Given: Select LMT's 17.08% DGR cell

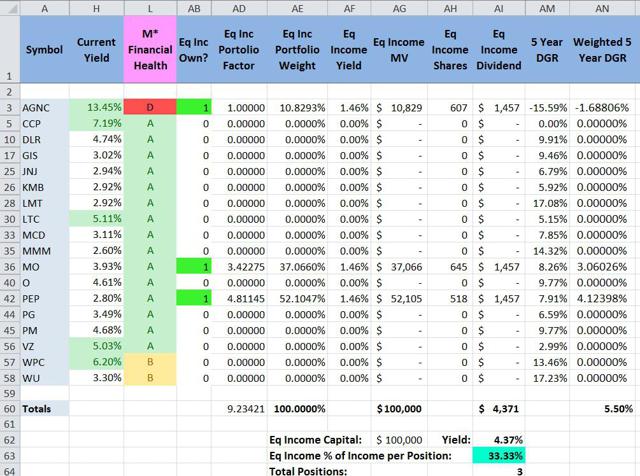Looking at the screenshot, I should (x=547, y=203).
